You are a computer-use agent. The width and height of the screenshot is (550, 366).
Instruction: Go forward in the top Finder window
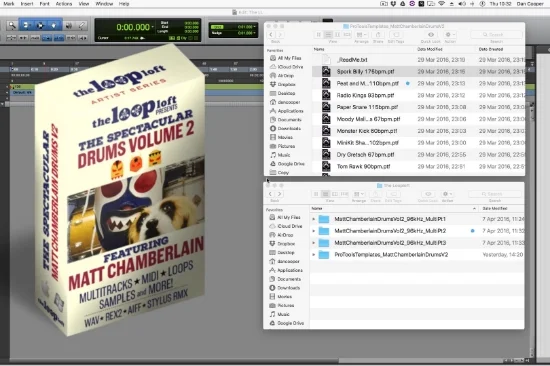280,35
